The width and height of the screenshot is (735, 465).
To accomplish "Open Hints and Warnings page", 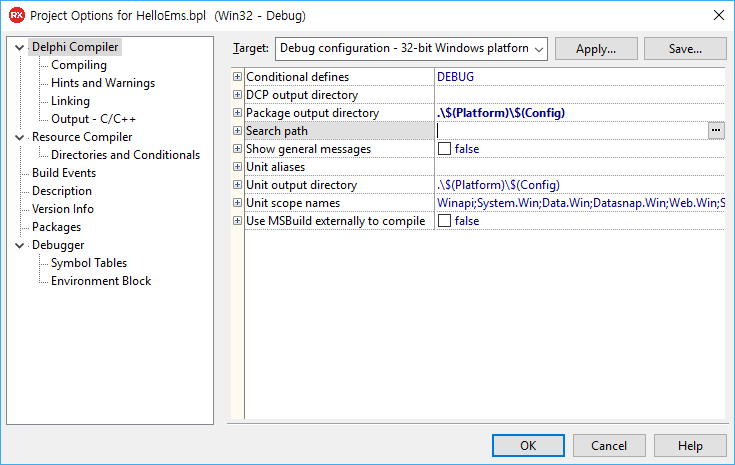I will coord(103,83).
